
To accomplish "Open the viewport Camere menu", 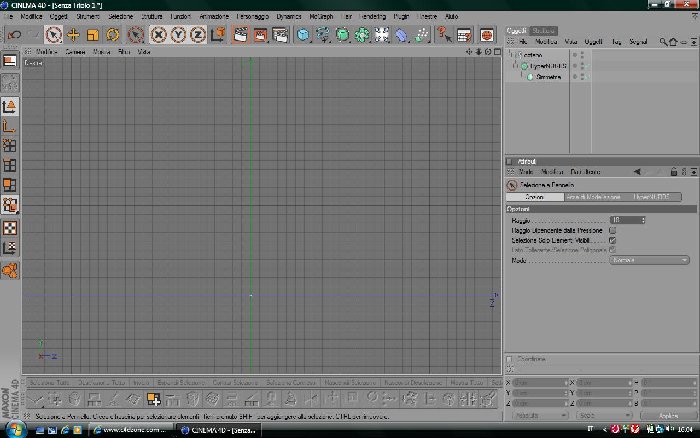I will click(75, 52).
